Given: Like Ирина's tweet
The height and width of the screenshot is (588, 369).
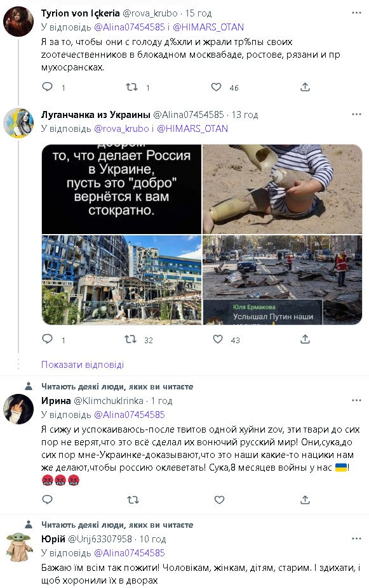Looking at the screenshot, I should pos(219,499).
